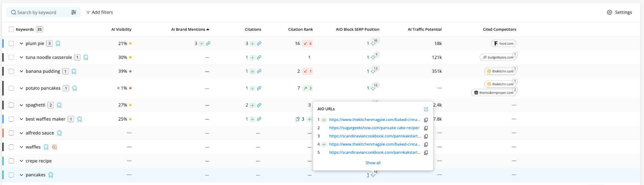Image resolution: width=644 pixels, height=185 pixels.
Task: Expand the alfredo sauce row
Action: coord(21,133)
